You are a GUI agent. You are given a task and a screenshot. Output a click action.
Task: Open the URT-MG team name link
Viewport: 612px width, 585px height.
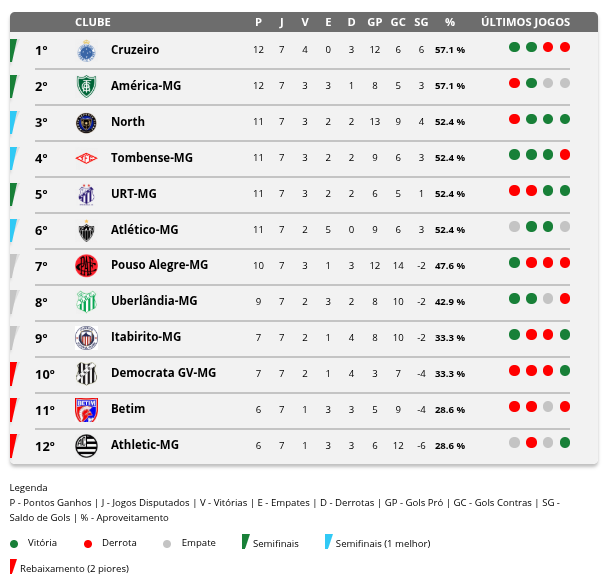133,194
